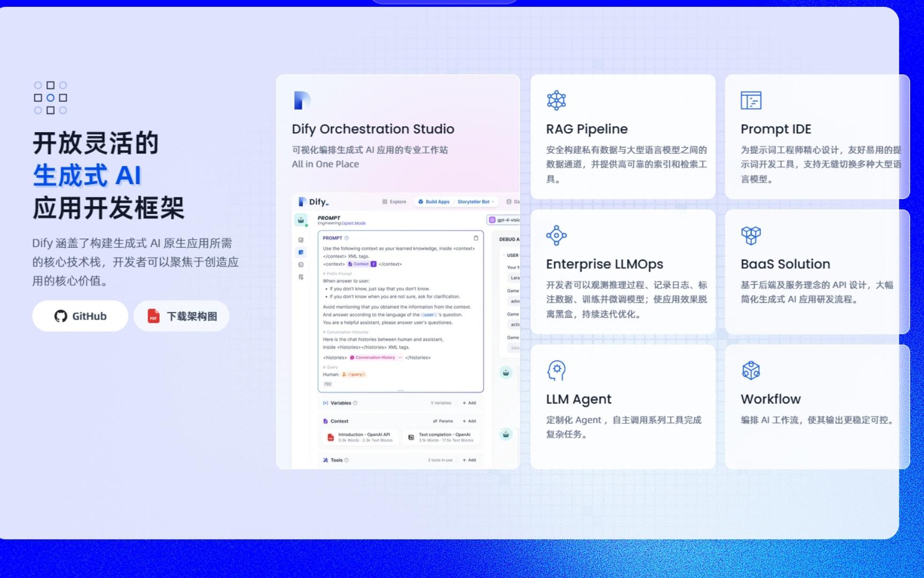Click the {{query}} variable tag

click(x=353, y=375)
